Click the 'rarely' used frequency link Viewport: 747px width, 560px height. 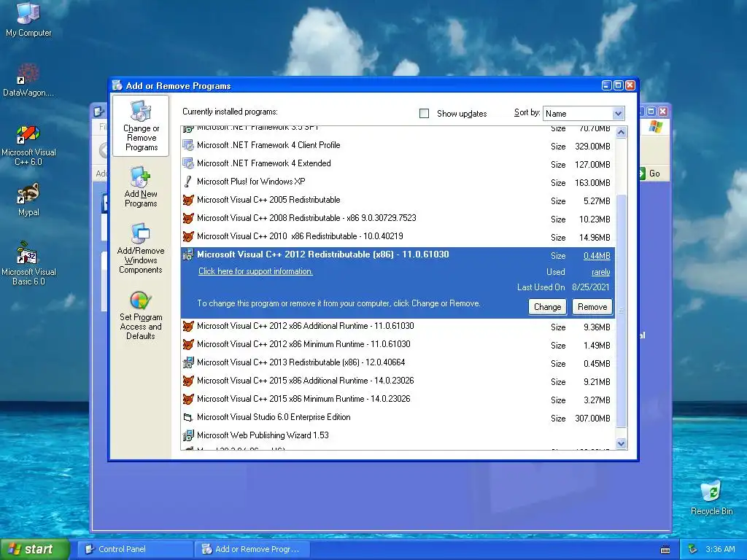tap(601, 273)
